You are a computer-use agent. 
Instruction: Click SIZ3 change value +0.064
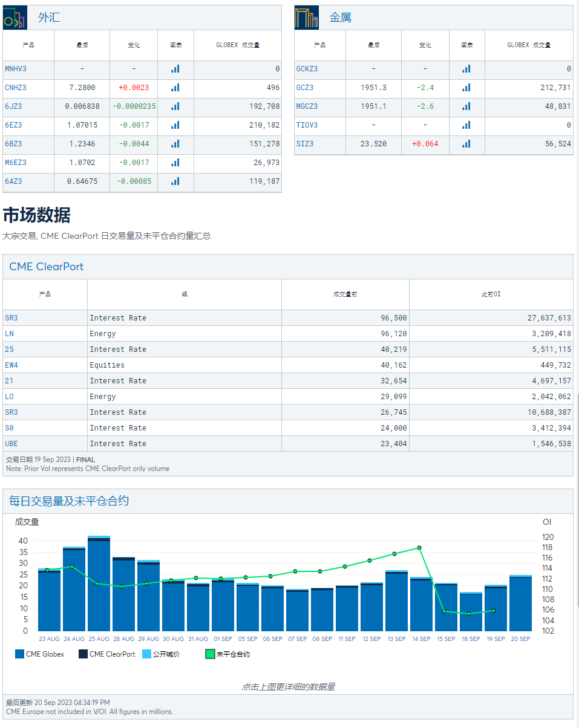coord(425,144)
